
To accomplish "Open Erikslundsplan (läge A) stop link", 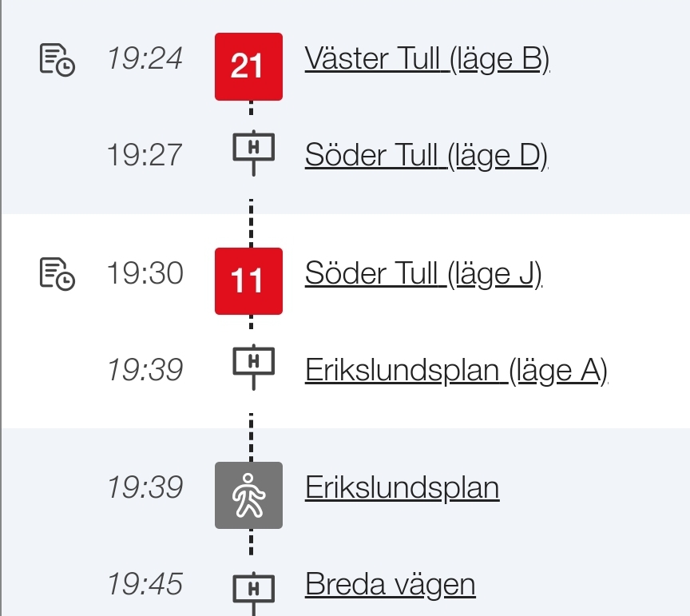I will 456,370.
